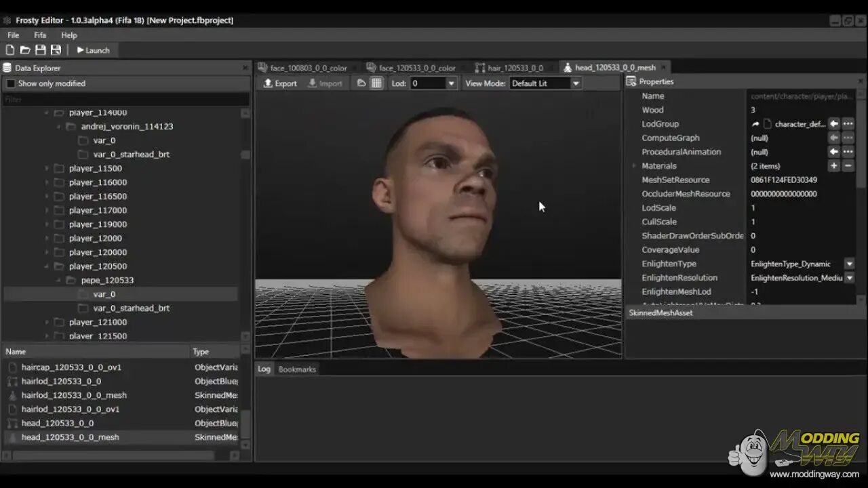The image size is (868, 488).
Task: Expand the Materials property row
Action: click(634, 166)
